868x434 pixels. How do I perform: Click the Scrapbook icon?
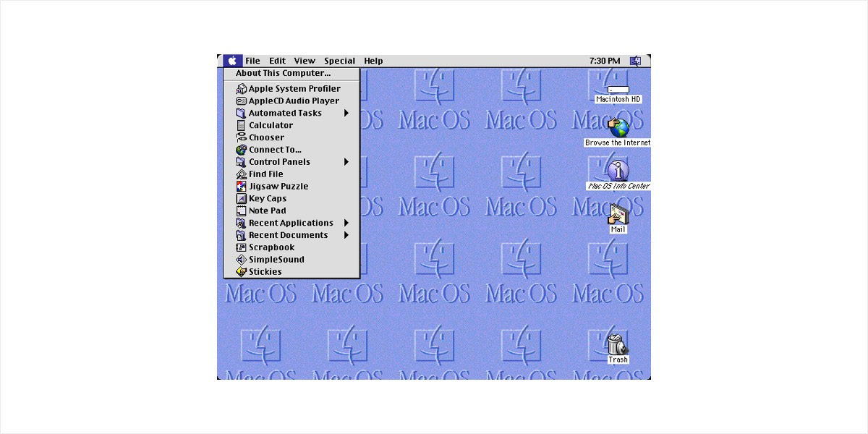click(x=242, y=247)
